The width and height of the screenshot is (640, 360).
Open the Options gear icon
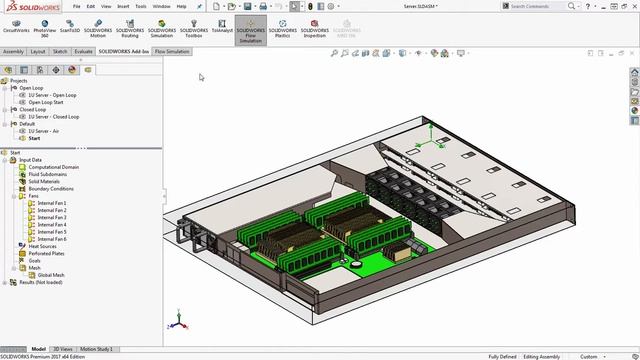(x=331, y=6)
